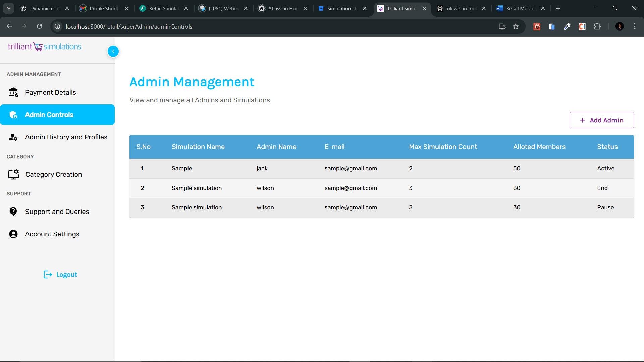Viewport: 644px width, 362px height.
Task: Open the tab search dropdown arrow
Action: 9,8
